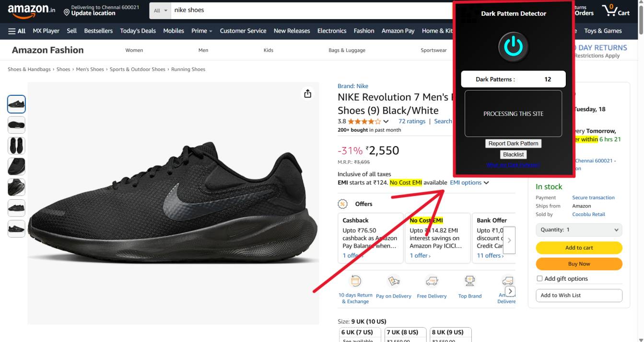Click the Add to cart button
Screen dimensions: 644x342
pos(579,248)
